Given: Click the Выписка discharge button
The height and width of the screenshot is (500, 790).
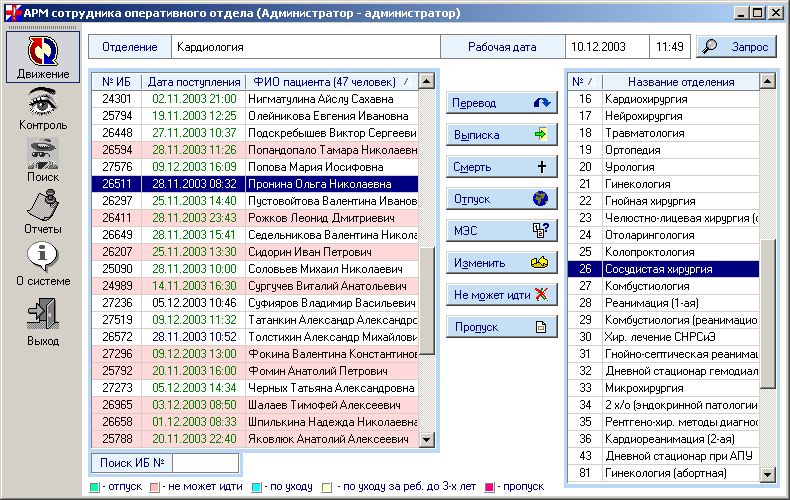Looking at the screenshot, I should point(502,135).
